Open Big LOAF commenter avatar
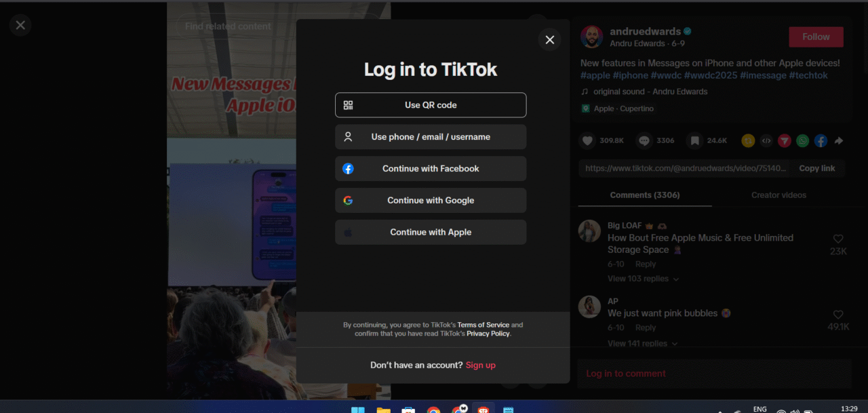This screenshot has width=868, height=413. point(589,231)
